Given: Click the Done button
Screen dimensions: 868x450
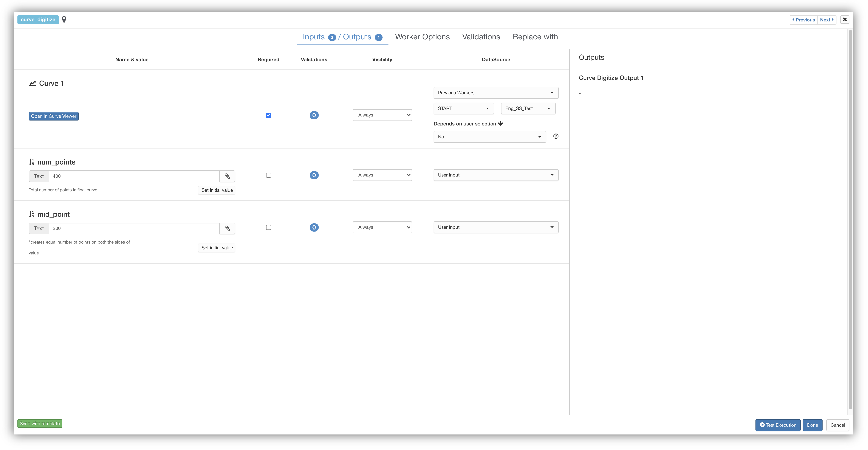Looking at the screenshot, I should tap(812, 425).
